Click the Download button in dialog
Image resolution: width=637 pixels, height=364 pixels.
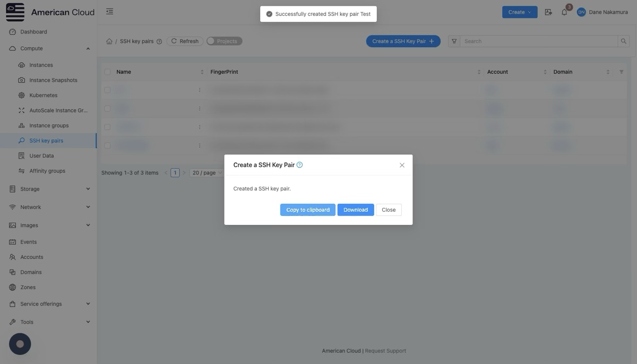[356, 210]
